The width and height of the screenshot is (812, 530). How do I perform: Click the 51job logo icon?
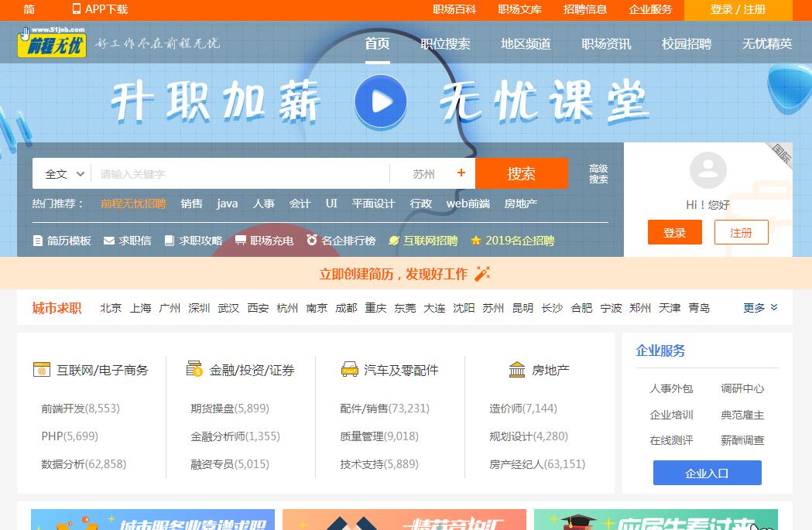(52, 43)
